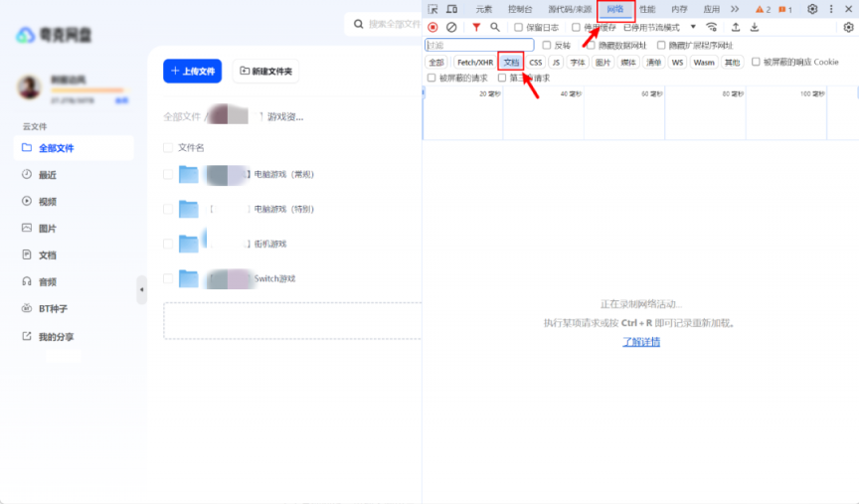859x504 pixels.
Task: Open network search magnifier icon
Action: [495, 27]
